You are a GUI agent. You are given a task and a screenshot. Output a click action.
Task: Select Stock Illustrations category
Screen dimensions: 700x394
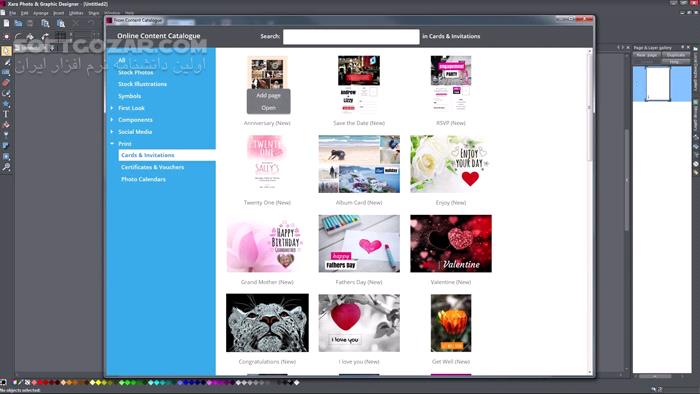(142, 84)
